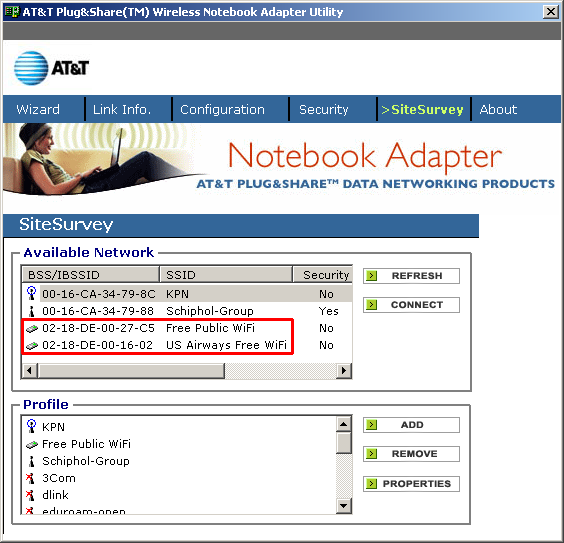Click the US Airways Free WiFi adapter icon

(x=32, y=345)
